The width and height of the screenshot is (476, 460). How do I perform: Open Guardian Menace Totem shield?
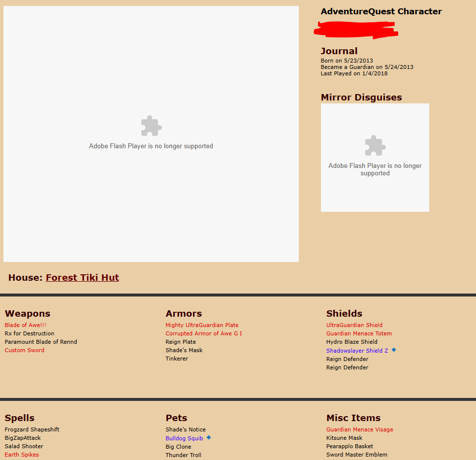[359, 333]
